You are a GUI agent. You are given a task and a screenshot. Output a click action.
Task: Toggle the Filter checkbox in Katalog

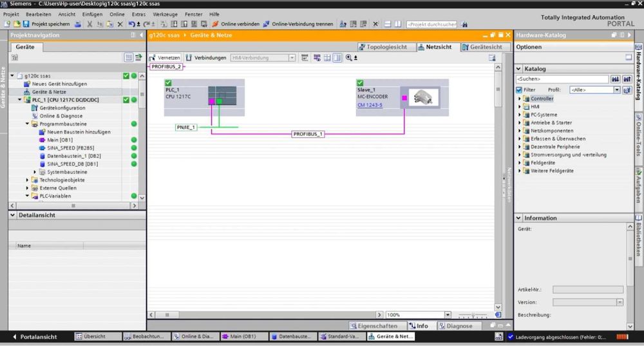519,90
